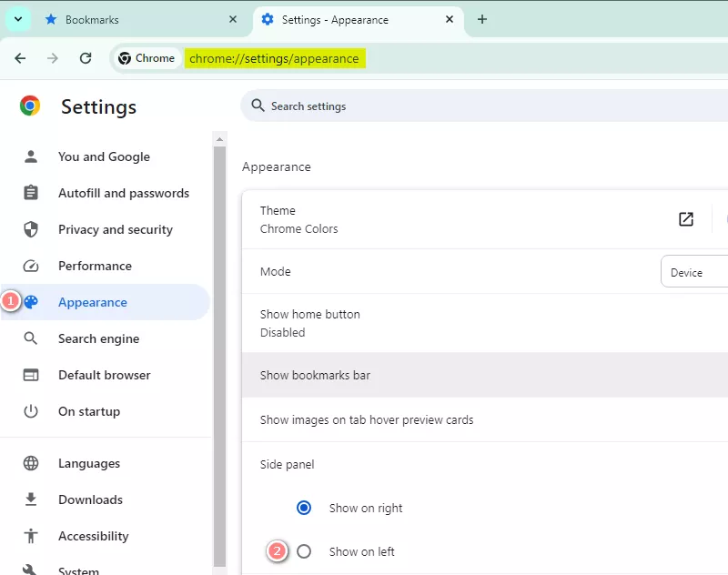Go back to the previous page
Viewport: 728px width, 575px height.
pos(20,58)
